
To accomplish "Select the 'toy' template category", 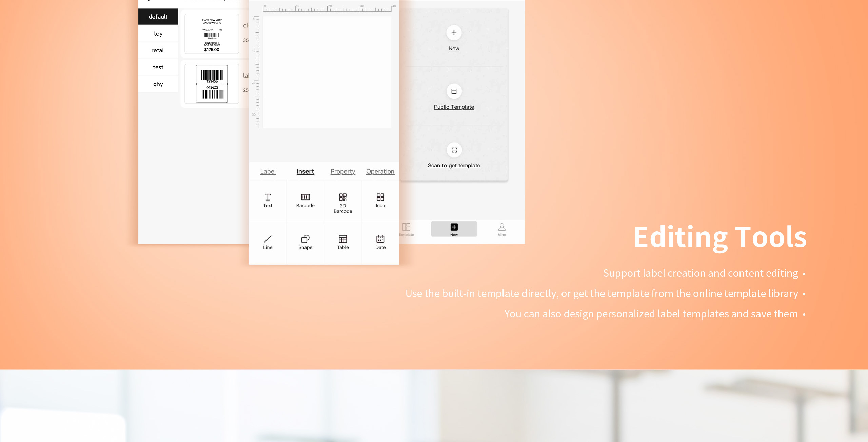I will coord(158,33).
